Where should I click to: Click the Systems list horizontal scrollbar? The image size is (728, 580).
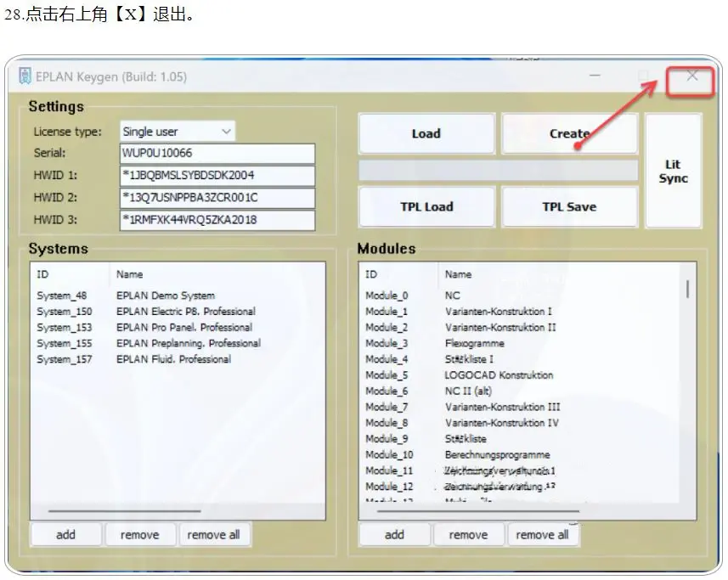pos(124,511)
